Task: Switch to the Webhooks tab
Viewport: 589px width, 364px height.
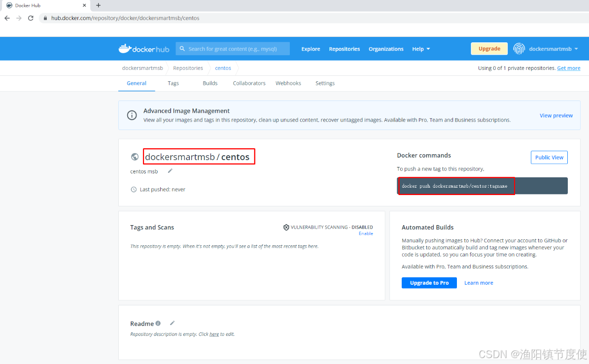Action: 288,83
